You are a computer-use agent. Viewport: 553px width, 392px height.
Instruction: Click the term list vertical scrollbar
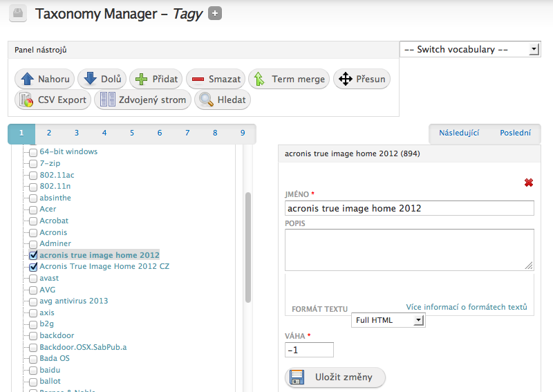point(248,247)
